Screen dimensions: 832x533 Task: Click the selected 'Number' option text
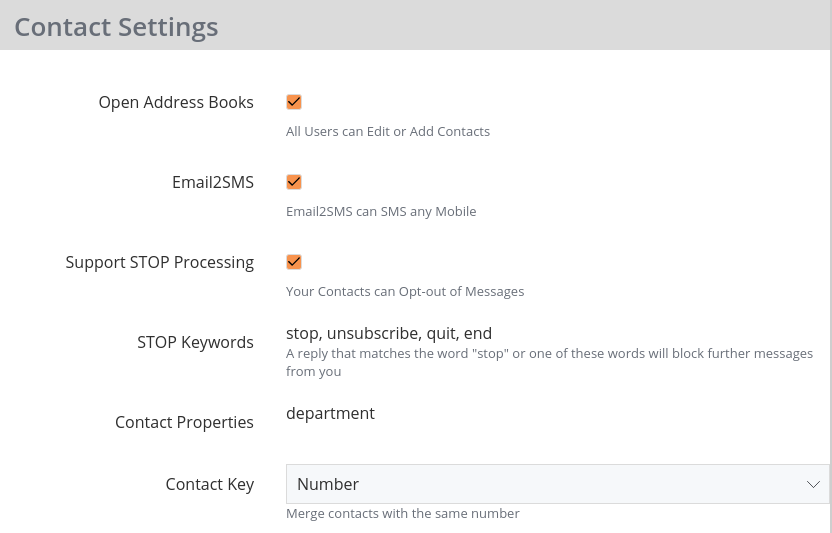pos(328,484)
